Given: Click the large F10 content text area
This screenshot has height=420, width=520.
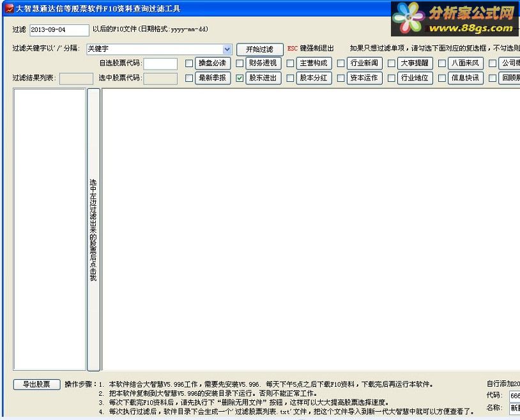Looking at the screenshot, I should 310,229.
